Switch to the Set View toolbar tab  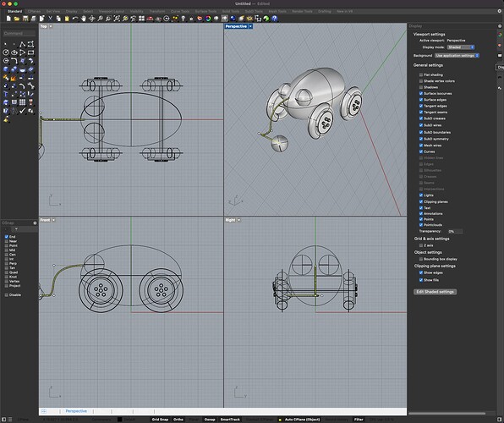coord(53,11)
